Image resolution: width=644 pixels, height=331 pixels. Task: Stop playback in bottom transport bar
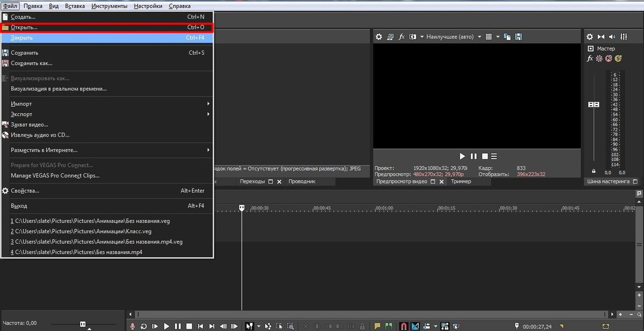tap(189, 326)
